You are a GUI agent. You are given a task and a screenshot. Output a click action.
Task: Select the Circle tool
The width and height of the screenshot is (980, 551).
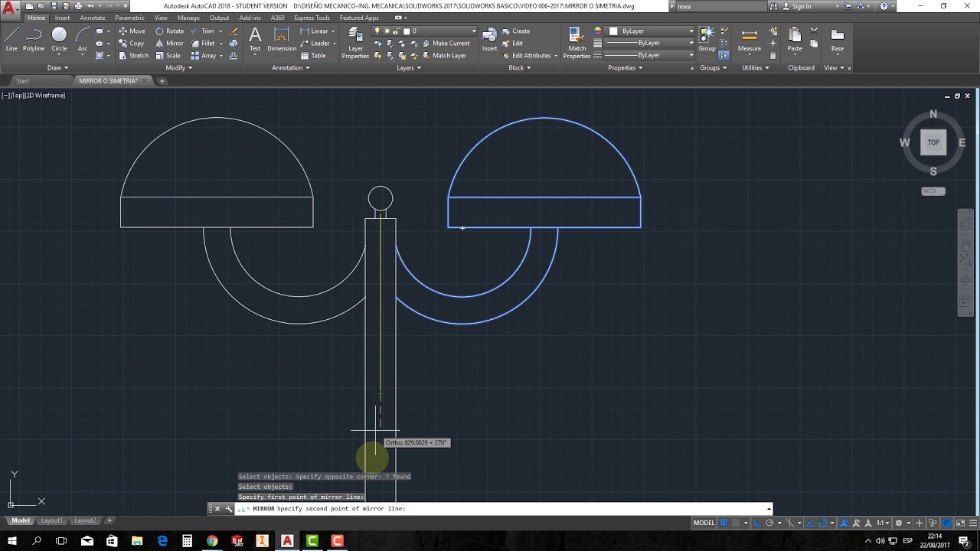[x=59, y=40]
